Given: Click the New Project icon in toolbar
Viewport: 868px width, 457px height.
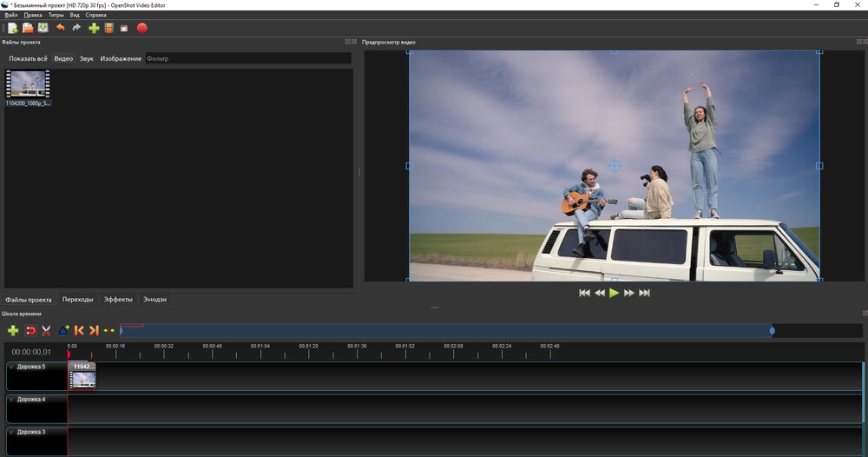Looking at the screenshot, I should click(x=12, y=28).
